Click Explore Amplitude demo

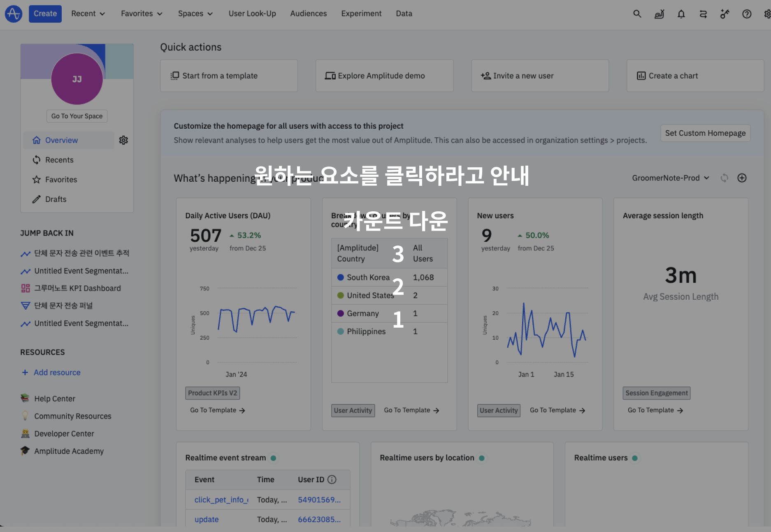384,76
